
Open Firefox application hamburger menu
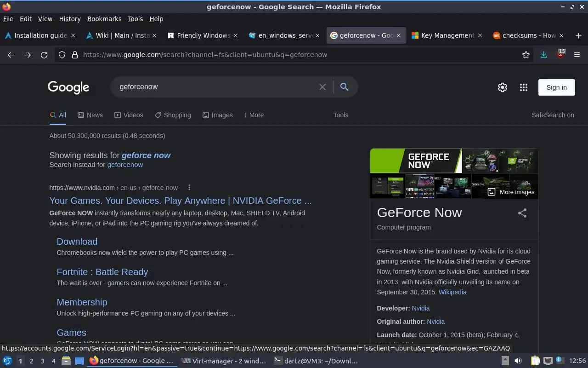[577, 55]
